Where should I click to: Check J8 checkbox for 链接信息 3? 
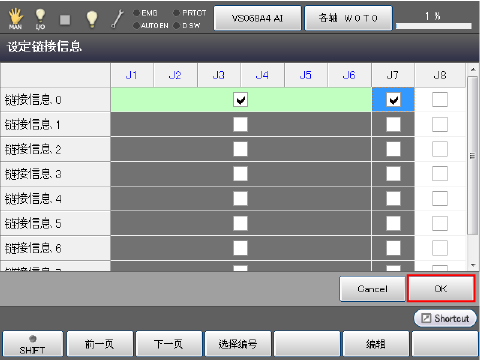[x=440, y=174]
